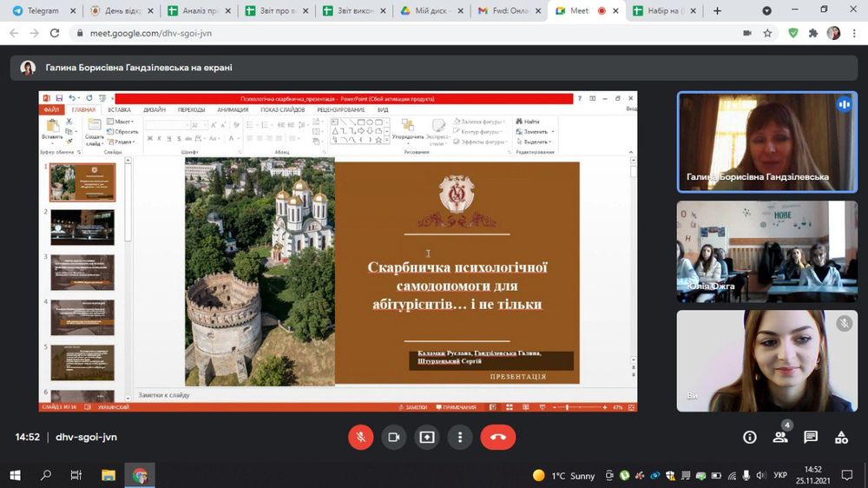Image resolution: width=868 pixels, height=488 pixels.
Task: Open Chrome tab search dropdown arrow
Action: [x=766, y=11]
